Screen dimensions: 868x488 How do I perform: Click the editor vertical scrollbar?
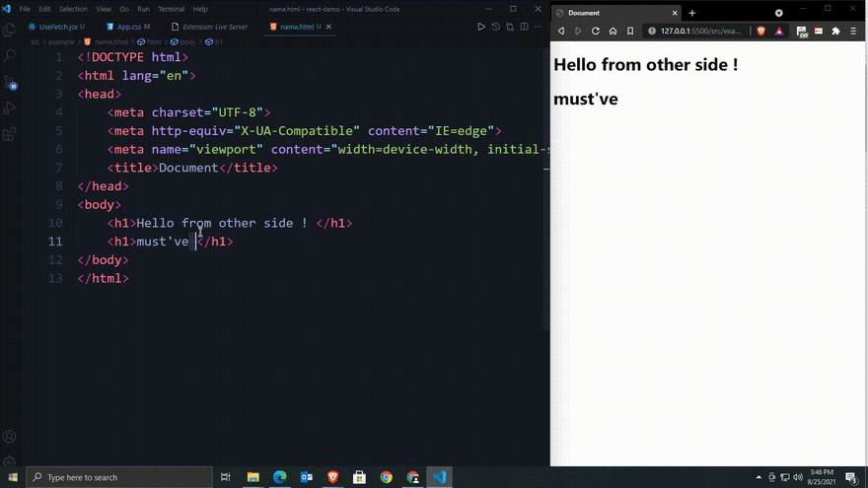(545, 188)
